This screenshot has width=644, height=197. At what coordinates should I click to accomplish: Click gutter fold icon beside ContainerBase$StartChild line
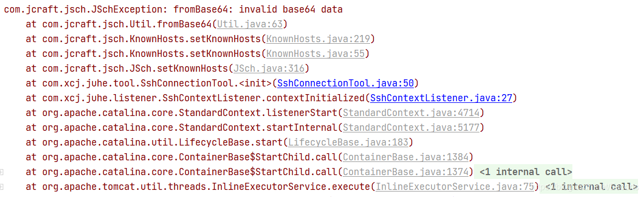(2, 172)
